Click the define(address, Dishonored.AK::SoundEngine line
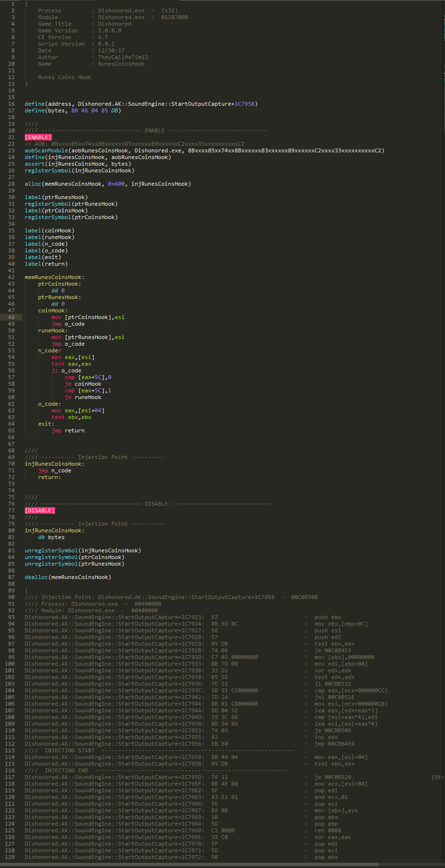Screen dimensions: 445x868 (141, 104)
